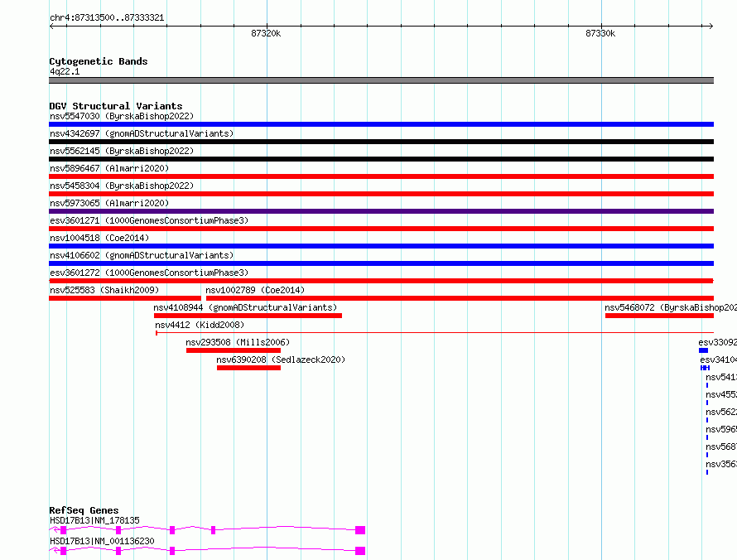Click the ruler's right arrowhead

point(711,27)
